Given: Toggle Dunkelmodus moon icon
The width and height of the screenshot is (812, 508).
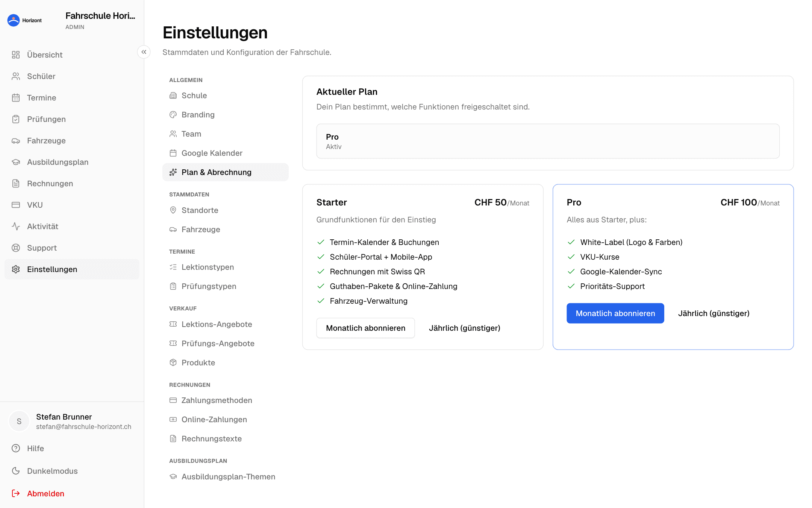Looking at the screenshot, I should (x=16, y=471).
